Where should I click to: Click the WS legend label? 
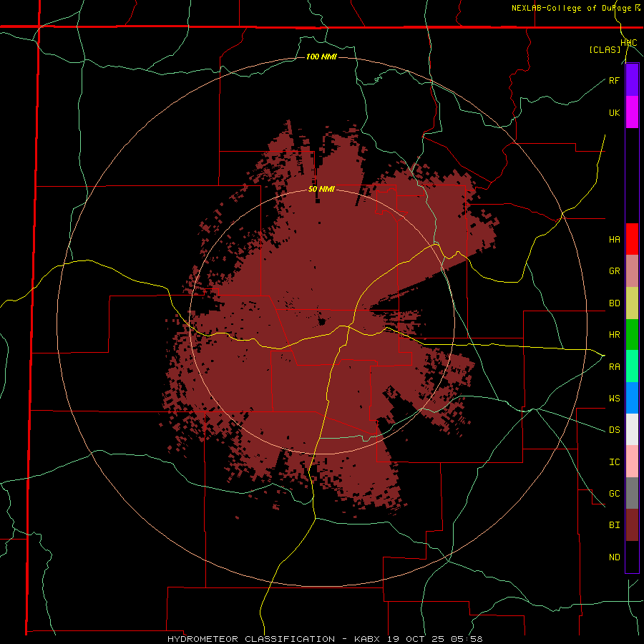tap(614, 399)
